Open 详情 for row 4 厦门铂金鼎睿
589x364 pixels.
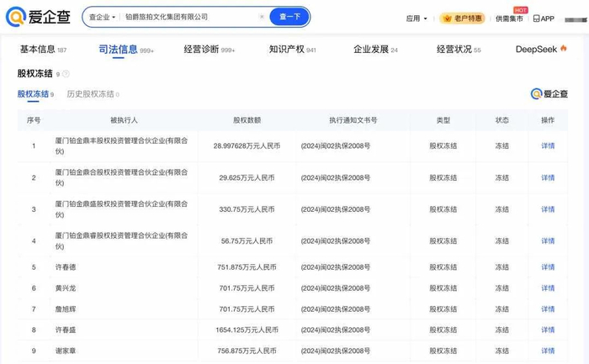548,241
